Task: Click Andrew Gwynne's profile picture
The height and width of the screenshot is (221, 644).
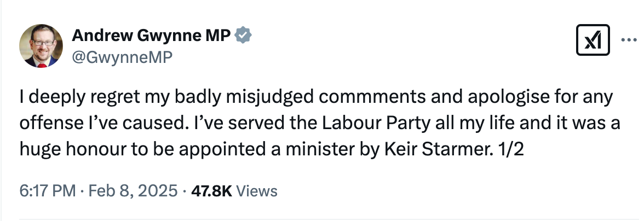Action: coord(42,46)
